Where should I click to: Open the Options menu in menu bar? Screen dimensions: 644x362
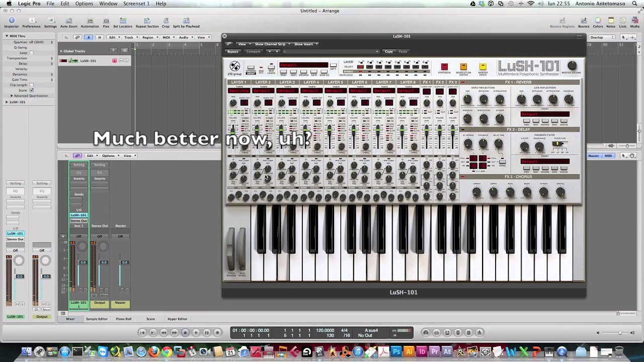point(84,4)
